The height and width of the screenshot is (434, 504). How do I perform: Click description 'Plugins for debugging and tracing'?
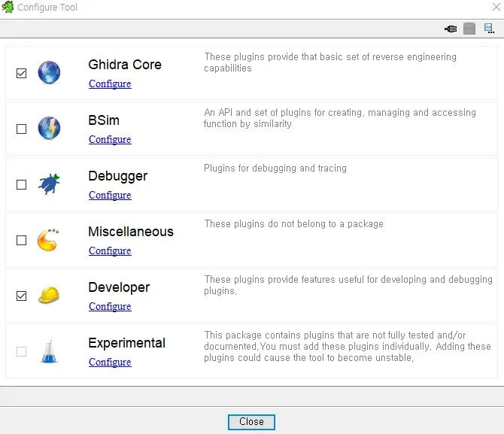(x=275, y=168)
